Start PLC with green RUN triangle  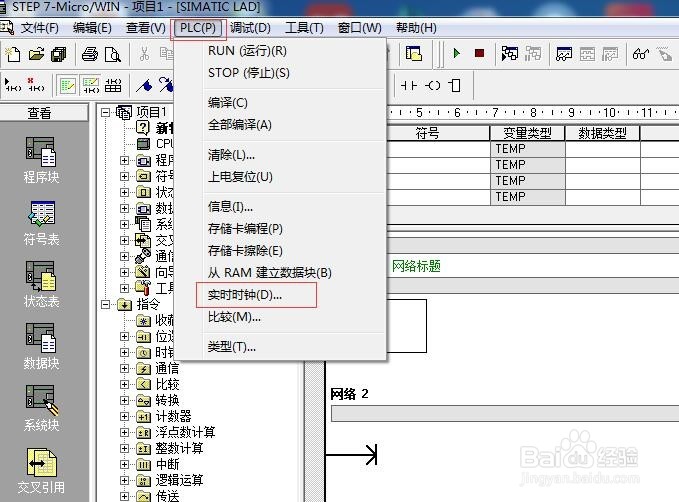[x=456, y=53]
